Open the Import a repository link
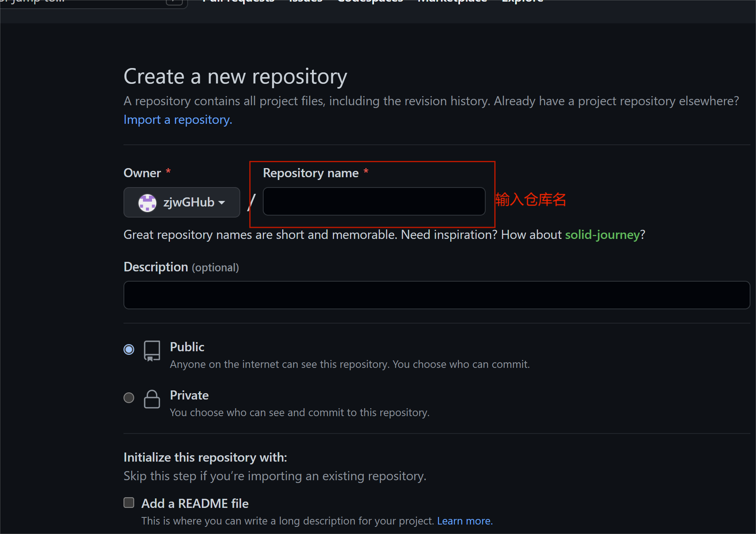The width and height of the screenshot is (756, 534). (x=178, y=119)
